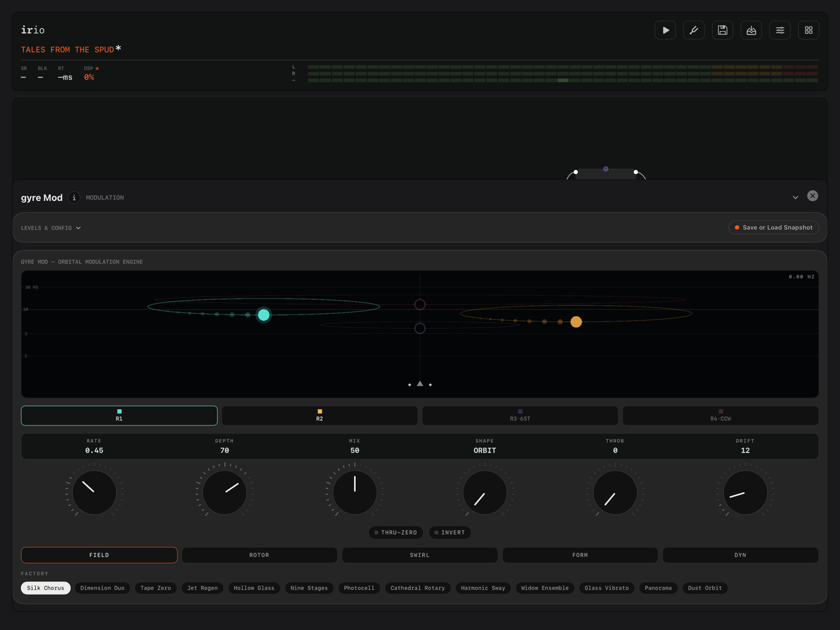Screen dimensions: 840x630
Task: Select the Widow Ensemble preset
Action: [545, 588]
